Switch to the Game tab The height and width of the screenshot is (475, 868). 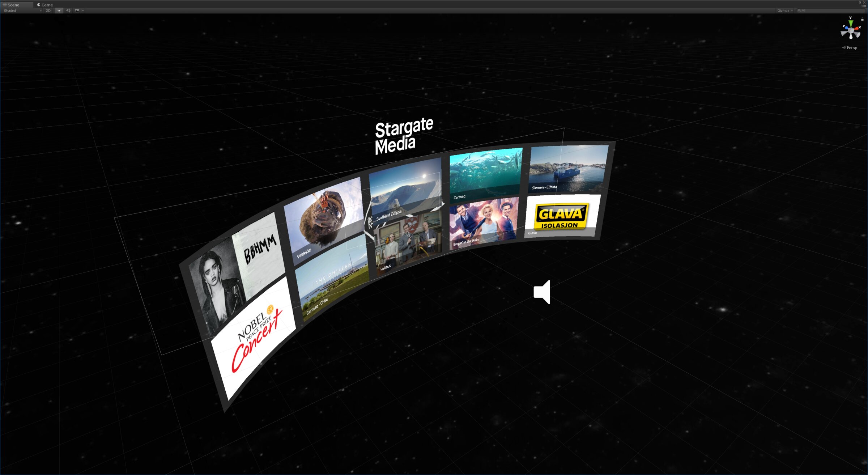point(45,5)
